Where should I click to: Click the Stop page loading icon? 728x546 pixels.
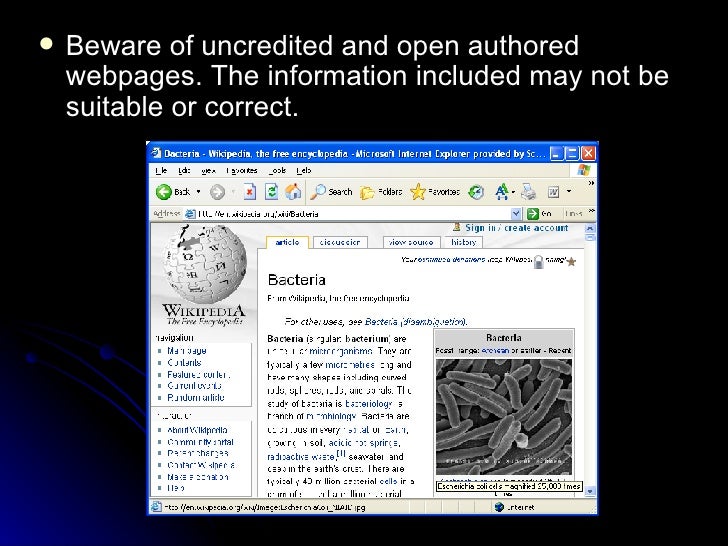click(x=250, y=192)
